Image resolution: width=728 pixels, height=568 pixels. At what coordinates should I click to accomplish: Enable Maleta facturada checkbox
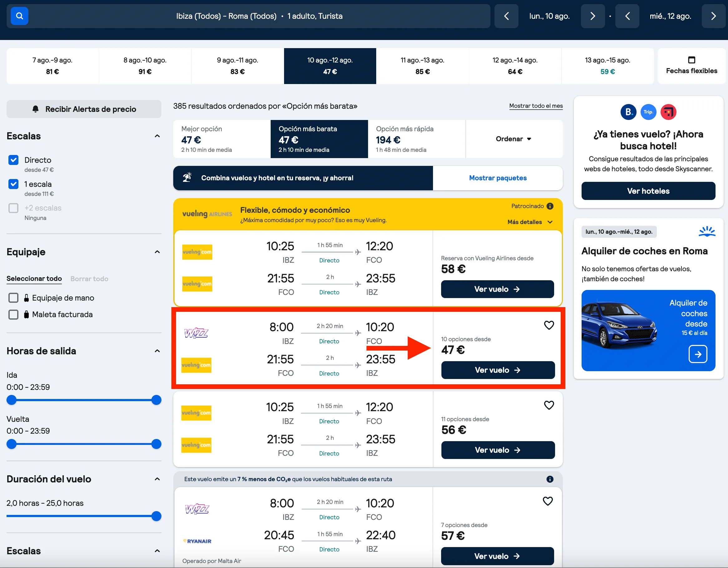(x=13, y=314)
